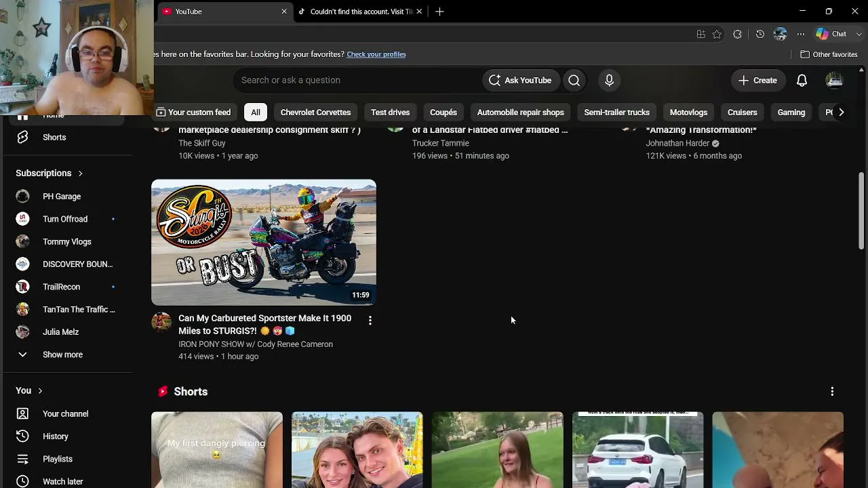Select the Chevrolet Corvettes chip

click(315, 113)
